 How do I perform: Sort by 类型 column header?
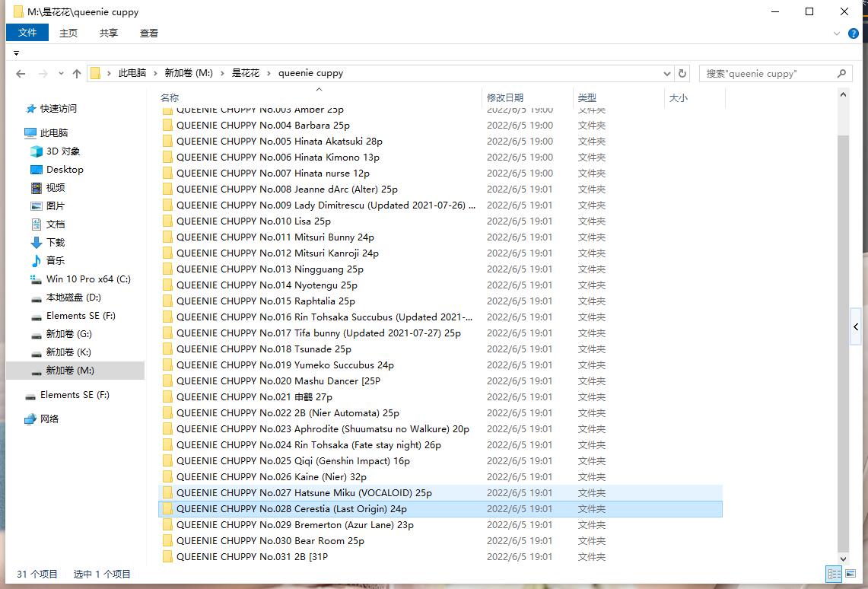coord(587,98)
